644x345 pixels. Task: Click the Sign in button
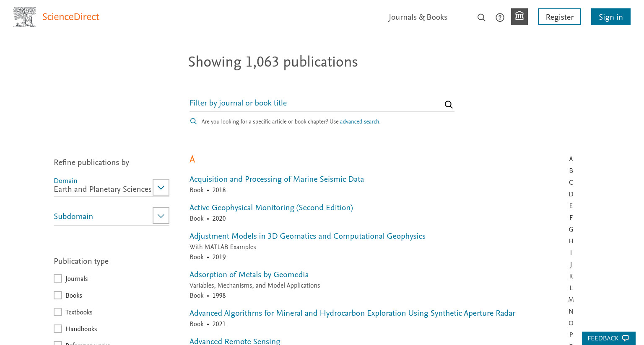pyautogui.click(x=611, y=17)
